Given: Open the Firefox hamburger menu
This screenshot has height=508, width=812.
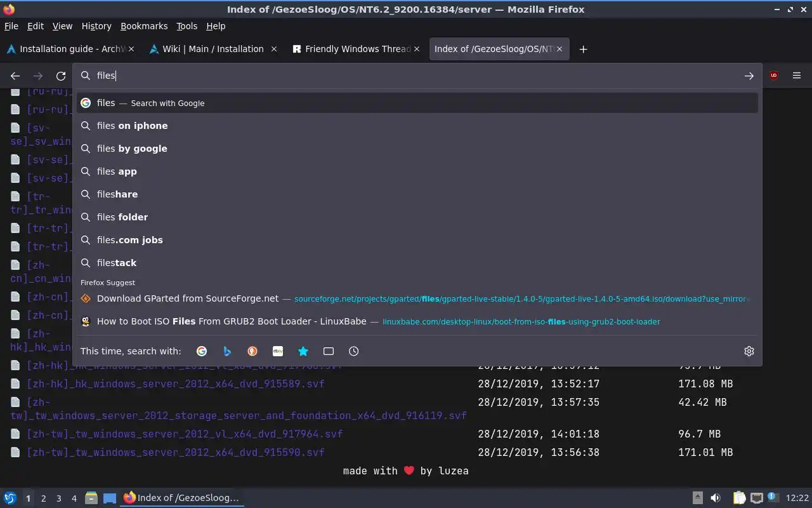Looking at the screenshot, I should pyautogui.click(x=797, y=76).
